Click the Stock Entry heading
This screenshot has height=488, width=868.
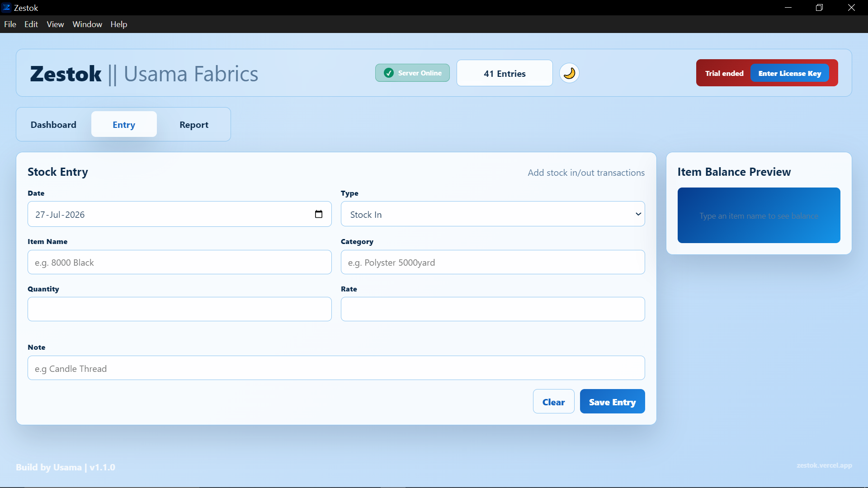coord(58,172)
